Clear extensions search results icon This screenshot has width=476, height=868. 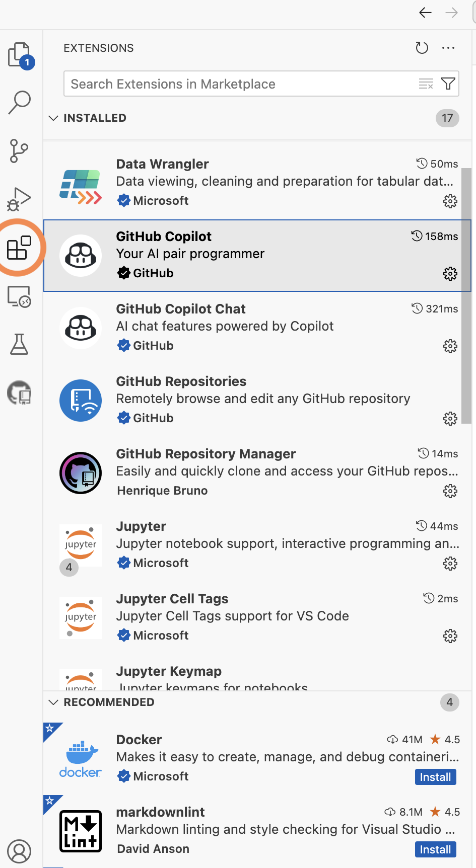pos(426,84)
